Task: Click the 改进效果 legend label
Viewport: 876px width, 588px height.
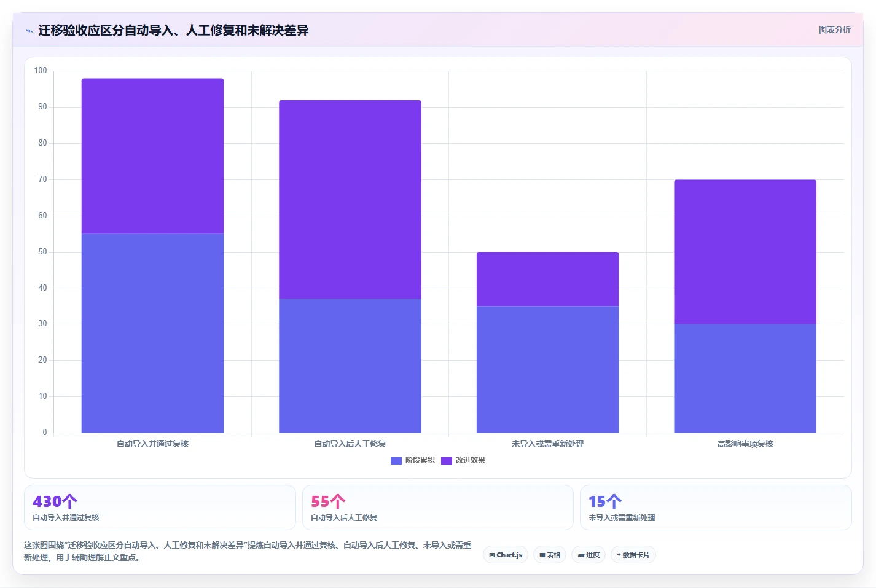Action: pyautogui.click(x=471, y=460)
